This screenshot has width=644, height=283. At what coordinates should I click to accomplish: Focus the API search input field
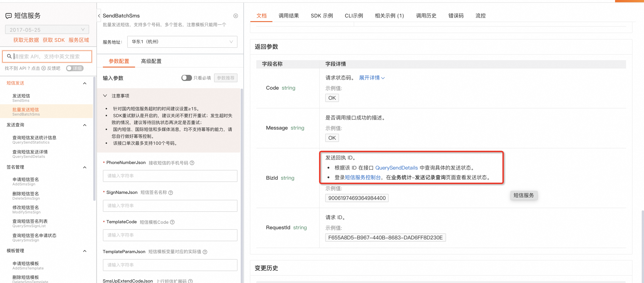(47, 57)
